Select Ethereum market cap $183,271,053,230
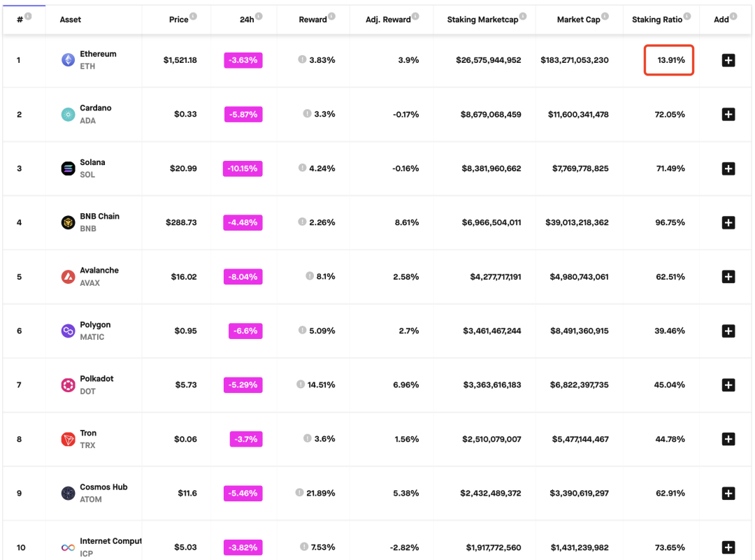This screenshot has width=755, height=560. 575,60
